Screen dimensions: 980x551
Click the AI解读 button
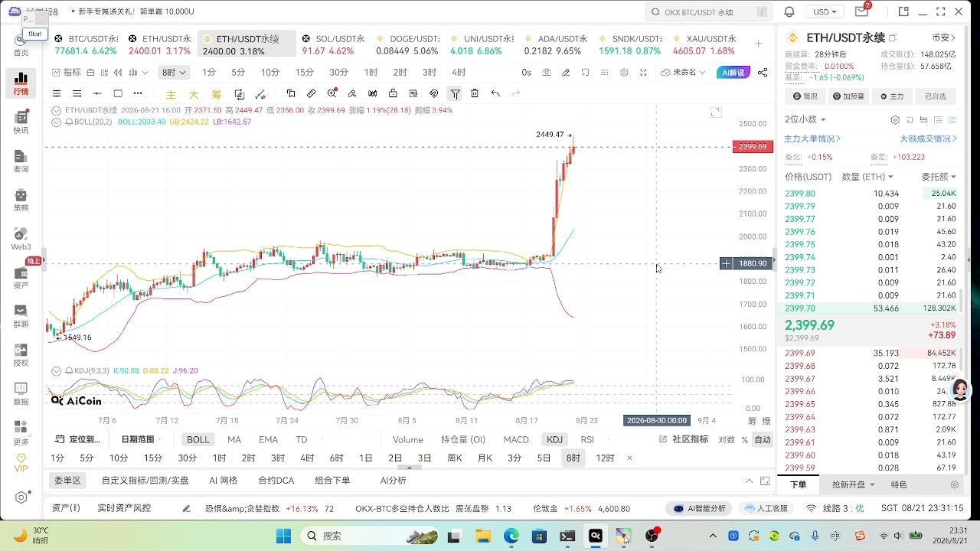pyautogui.click(x=733, y=73)
